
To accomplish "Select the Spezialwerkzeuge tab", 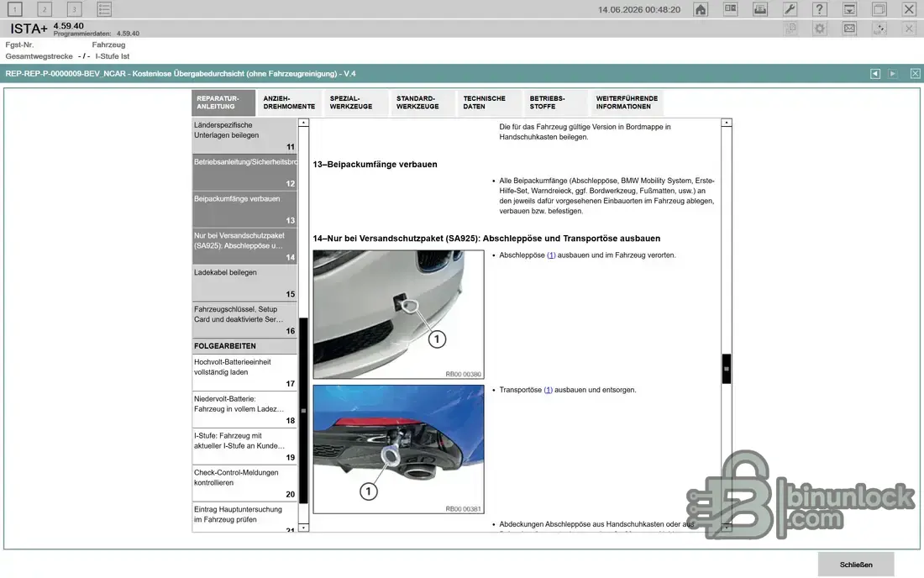I will pos(356,102).
